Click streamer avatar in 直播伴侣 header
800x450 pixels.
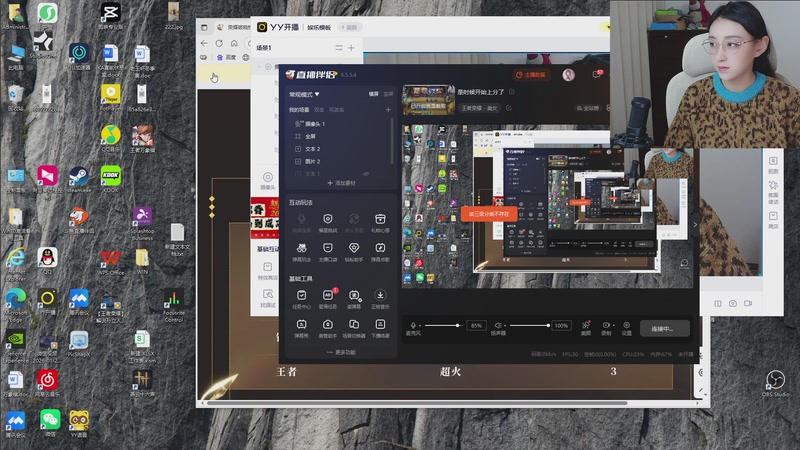(568, 74)
